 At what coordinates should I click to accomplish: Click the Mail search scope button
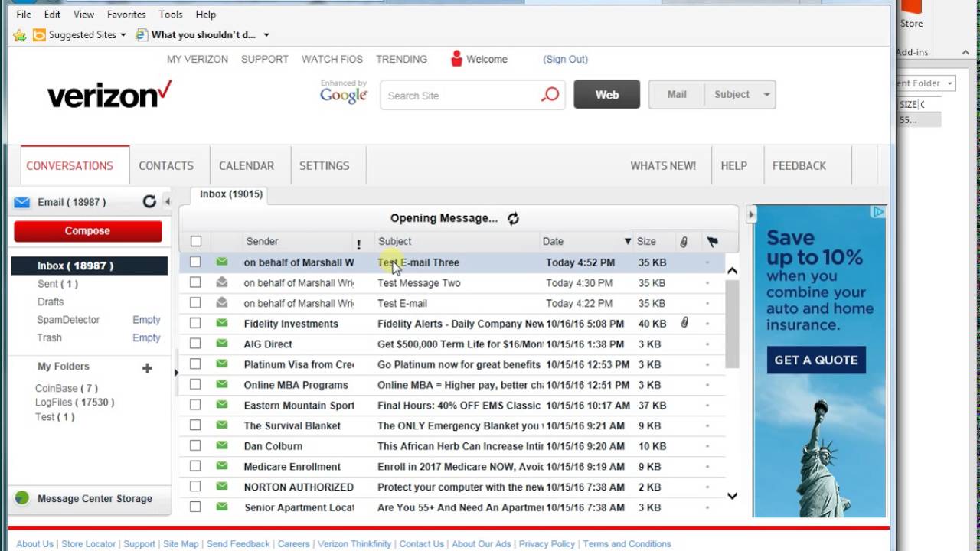tap(677, 95)
